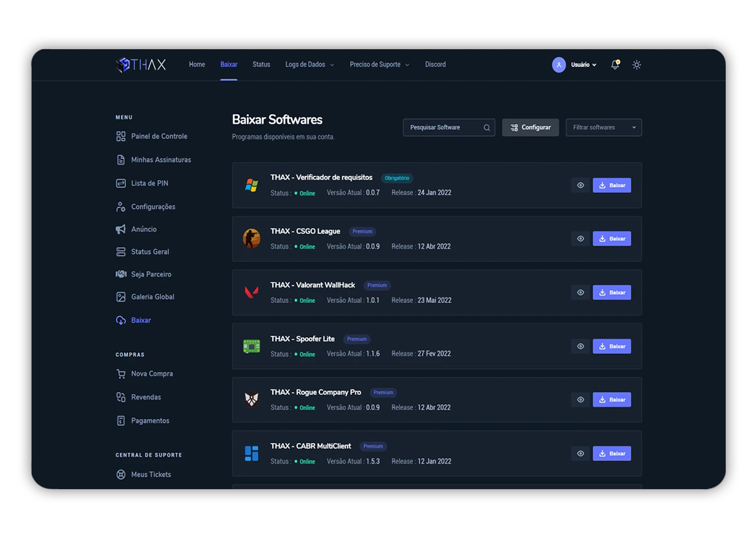Click the Valorant WallHack logo icon

(x=251, y=293)
